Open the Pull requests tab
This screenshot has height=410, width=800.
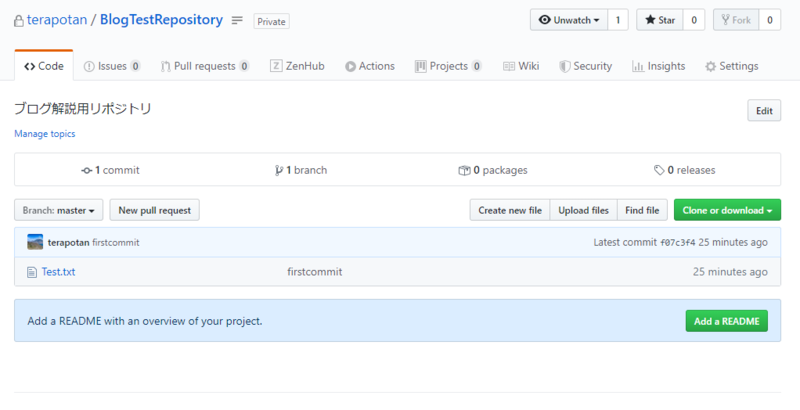point(205,66)
